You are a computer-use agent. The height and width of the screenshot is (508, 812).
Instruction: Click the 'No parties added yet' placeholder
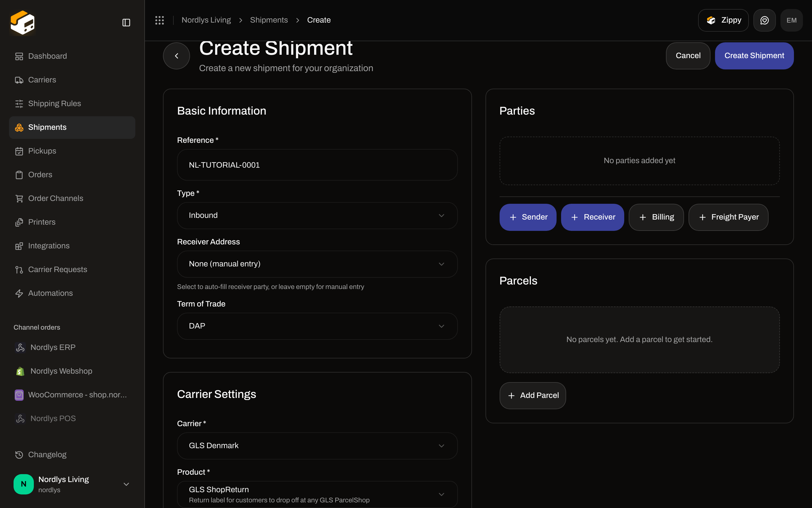pos(639,161)
